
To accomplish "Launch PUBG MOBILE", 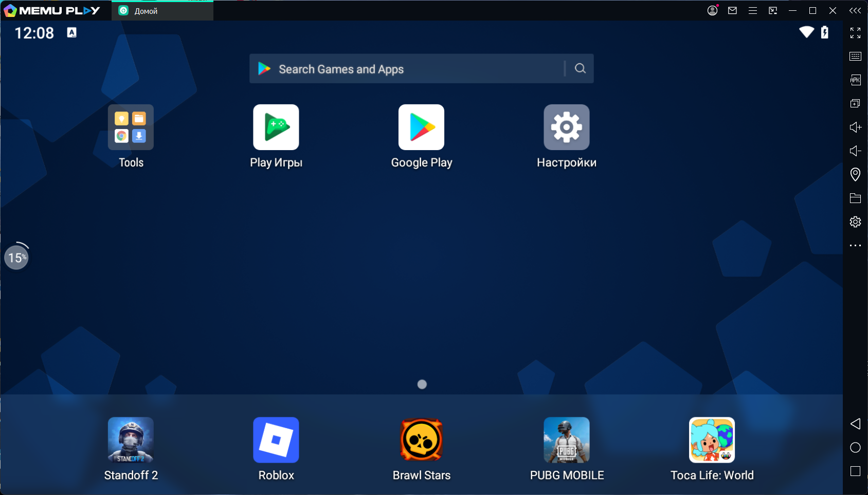I will click(567, 440).
